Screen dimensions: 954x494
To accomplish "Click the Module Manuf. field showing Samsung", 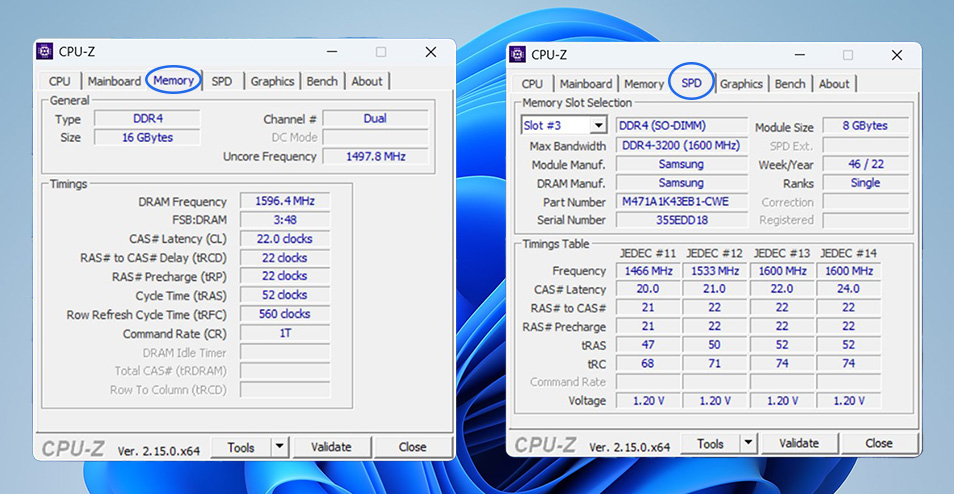I will tap(681, 164).
